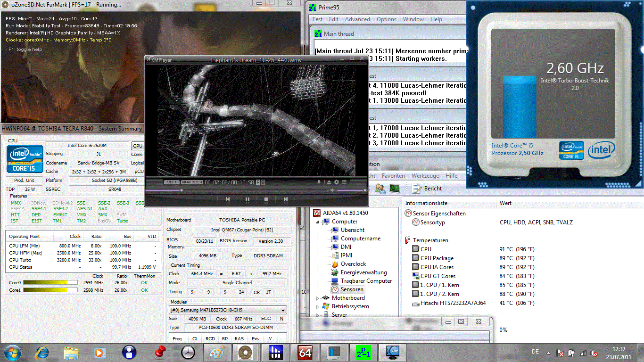Screen dimensions: 644x362
Task: Select DMI in AIDA64 tree
Action: (346, 247)
